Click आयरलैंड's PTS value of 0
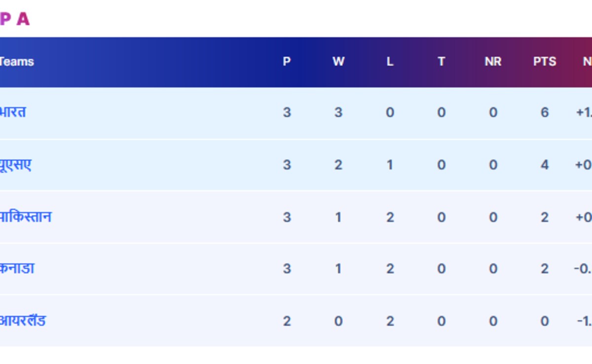 tap(545, 321)
